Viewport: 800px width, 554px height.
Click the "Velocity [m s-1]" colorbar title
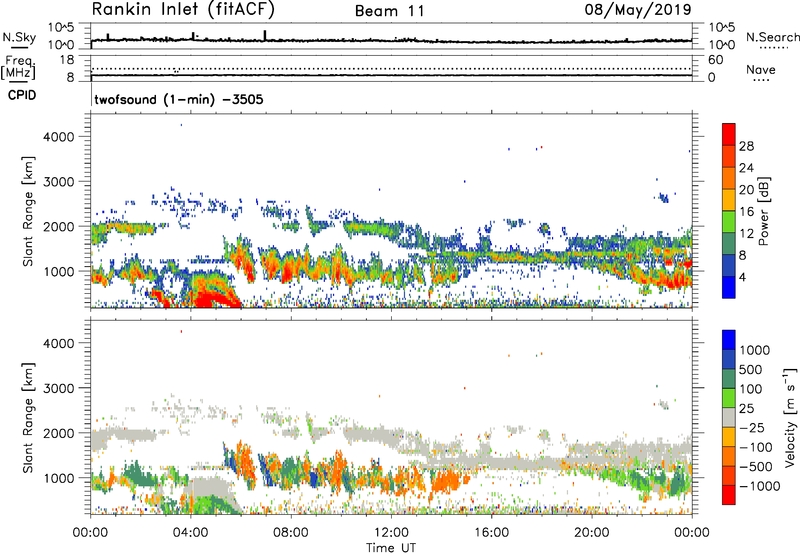tap(790, 417)
